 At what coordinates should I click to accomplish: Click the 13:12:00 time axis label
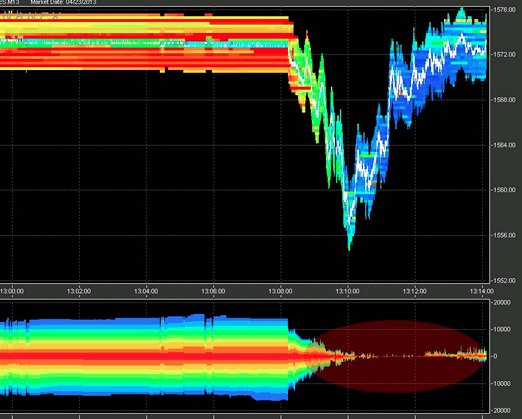415,291
